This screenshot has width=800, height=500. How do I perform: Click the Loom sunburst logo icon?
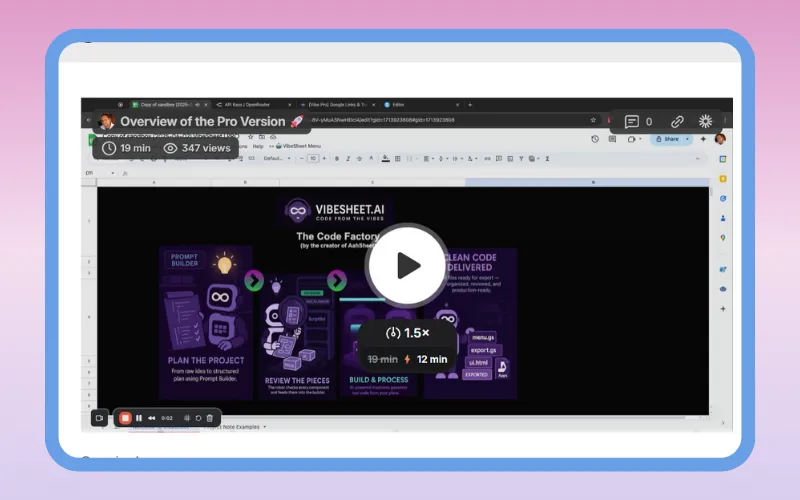[x=705, y=121]
